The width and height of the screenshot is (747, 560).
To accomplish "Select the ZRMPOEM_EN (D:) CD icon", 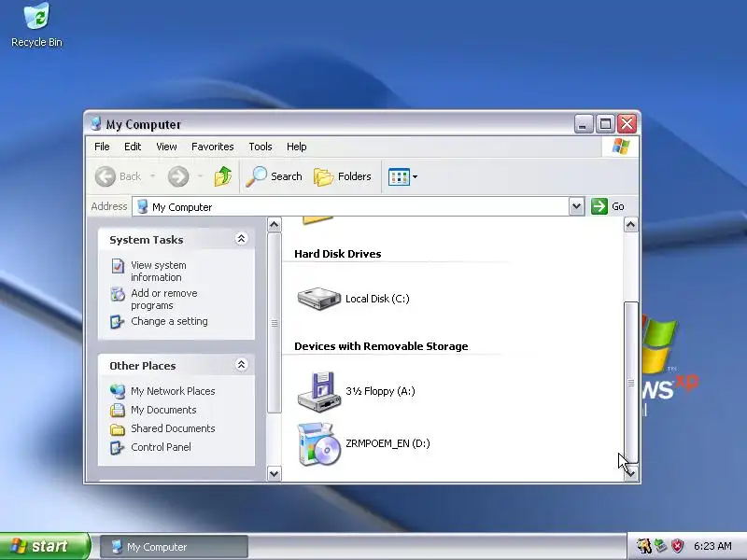I will (x=318, y=444).
